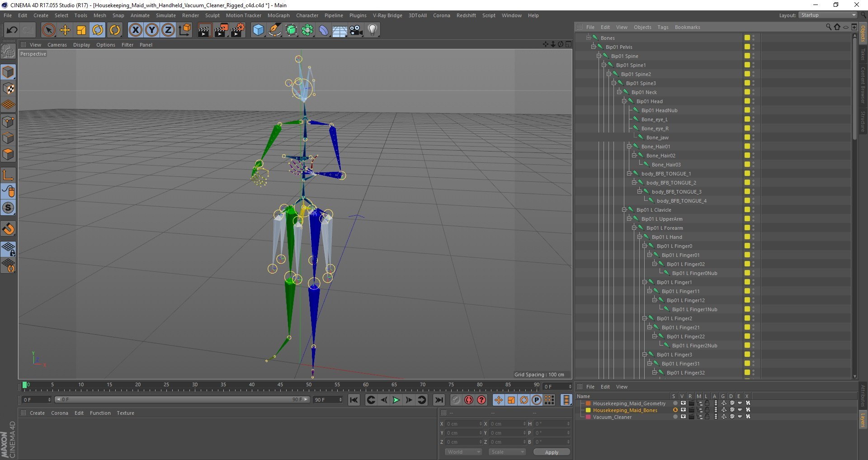This screenshot has height=460, width=868.
Task: Switch to Polygons mode
Action: (8, 154)
